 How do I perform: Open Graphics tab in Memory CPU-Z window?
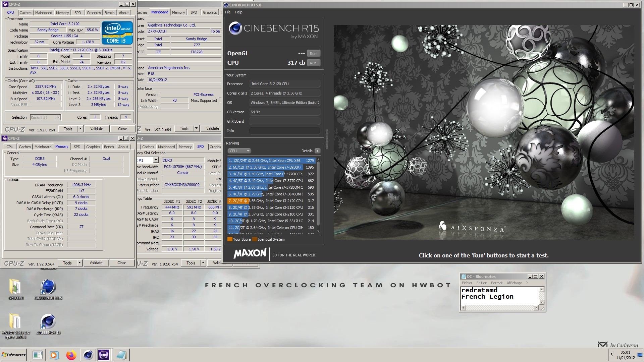[93, 147]
